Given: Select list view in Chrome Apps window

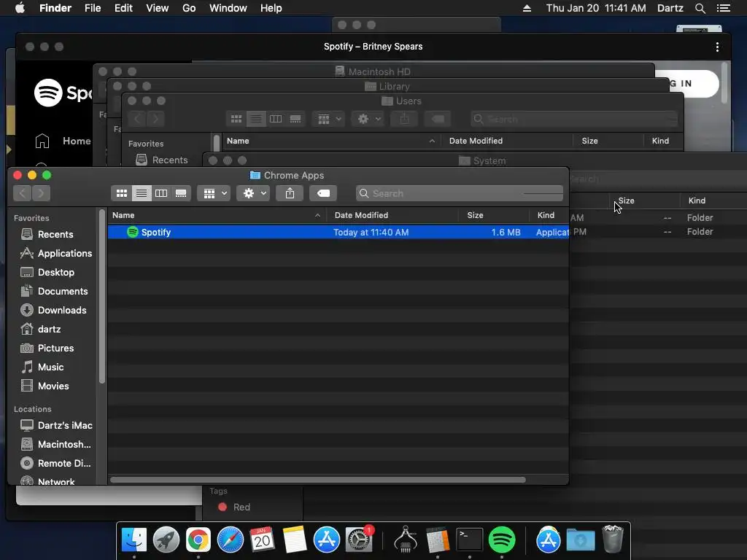Looking at the screenshot, I should click(x=142, y=193).
